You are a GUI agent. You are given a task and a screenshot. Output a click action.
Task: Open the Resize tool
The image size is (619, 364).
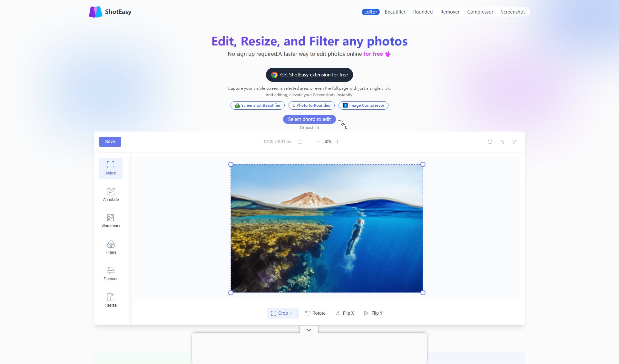point(111,300)
